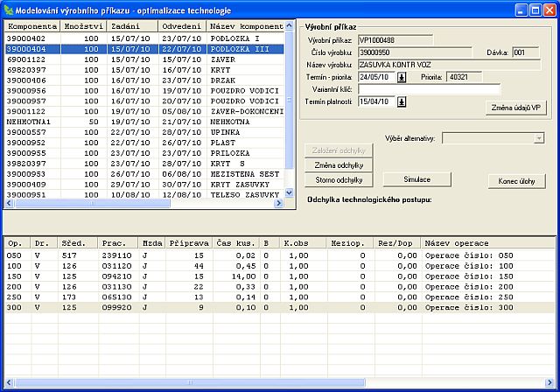Viewport: 560px width, 392px height.
Task: Select component row 39000956 POUZDRO VODICI
Action: point(144,91)
